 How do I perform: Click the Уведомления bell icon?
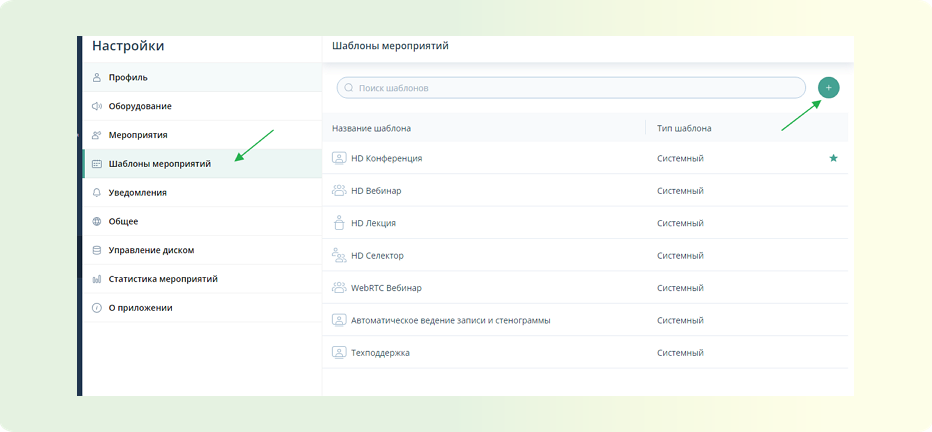pyautogui.click(x=97, y=193)
